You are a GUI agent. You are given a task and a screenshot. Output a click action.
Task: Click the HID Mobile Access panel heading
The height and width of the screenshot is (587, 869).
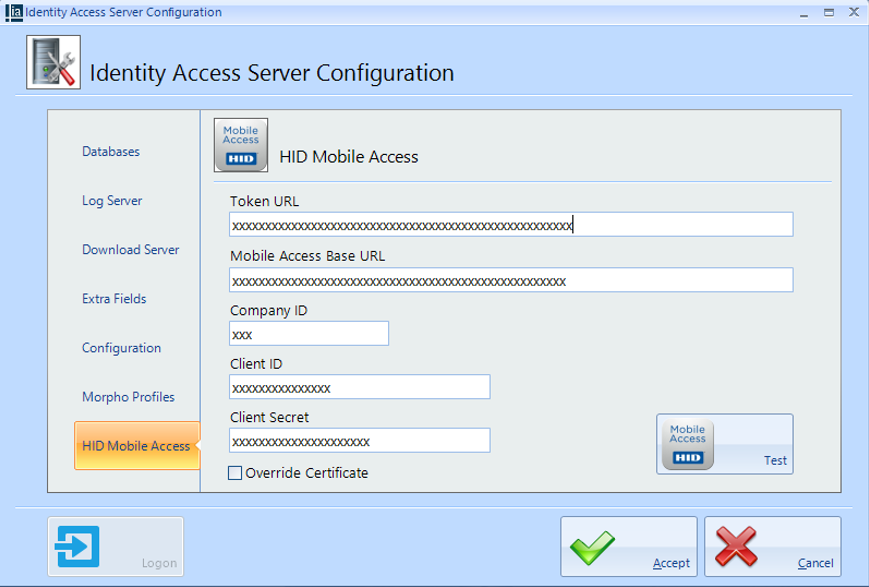pyautogui.click(x=349, y=157)
